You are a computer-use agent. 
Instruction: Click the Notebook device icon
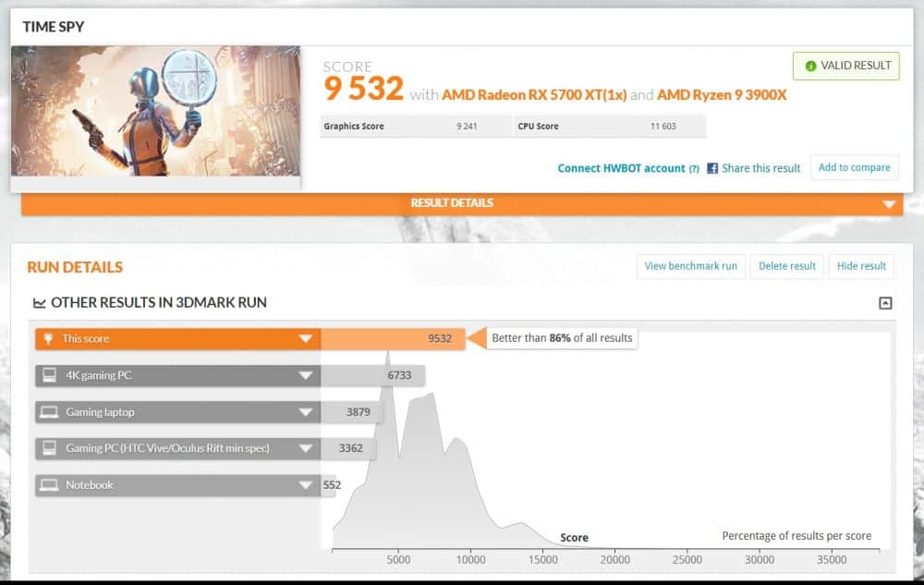(49, 485)
